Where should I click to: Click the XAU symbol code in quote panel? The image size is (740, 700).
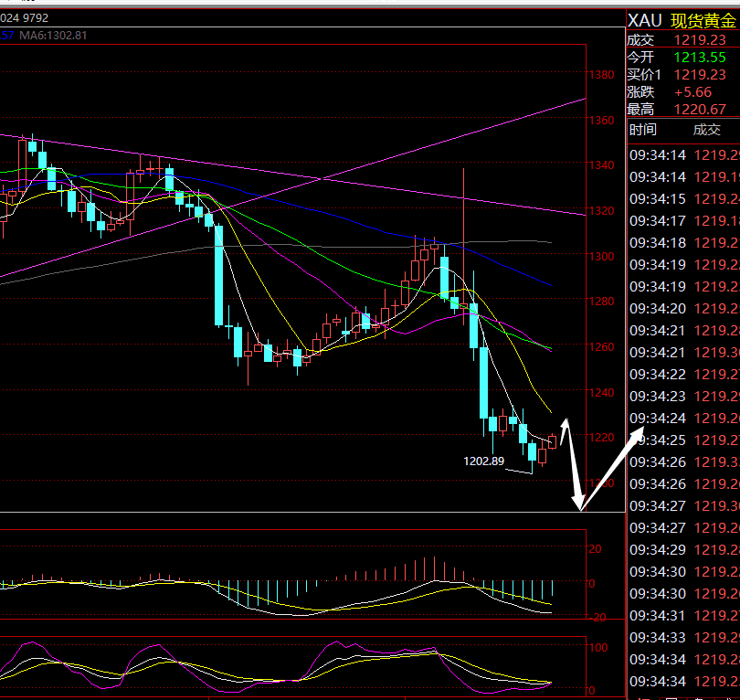click(x=645, y=21)
